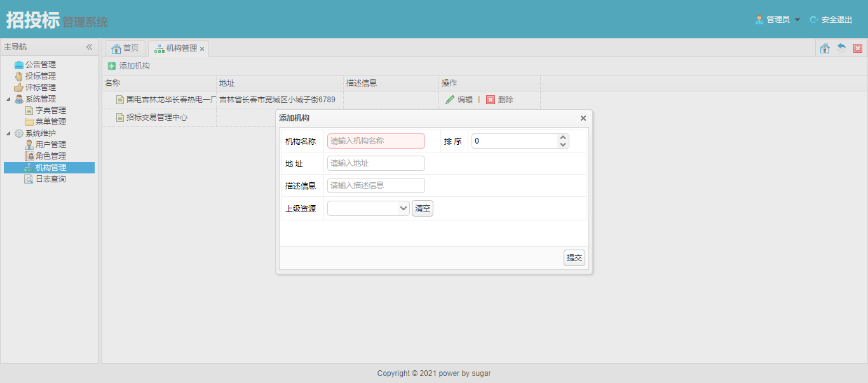Focus the 地址 input field

point(376,163)
